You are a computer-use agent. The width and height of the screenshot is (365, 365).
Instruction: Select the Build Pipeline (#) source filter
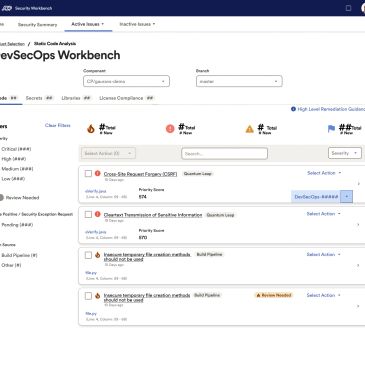[x=19, y=255]
